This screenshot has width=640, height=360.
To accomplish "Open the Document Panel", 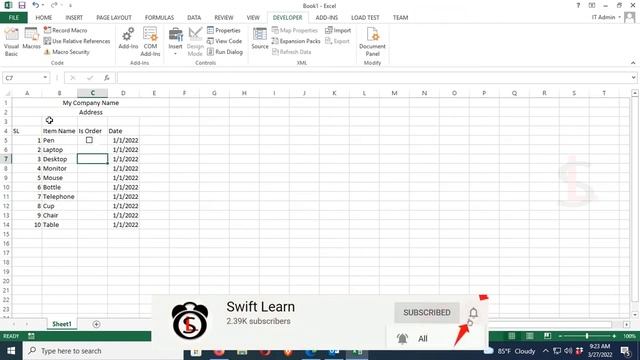I will pos(372,42).
